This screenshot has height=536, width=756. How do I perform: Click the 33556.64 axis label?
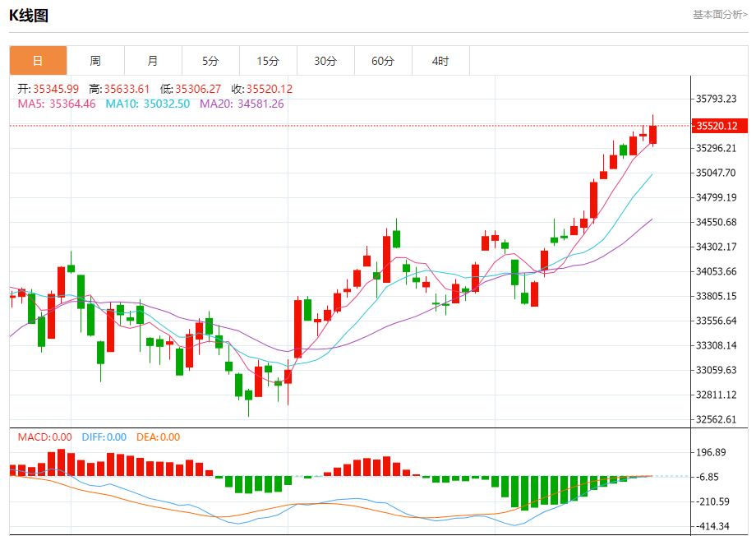(716, 321)
